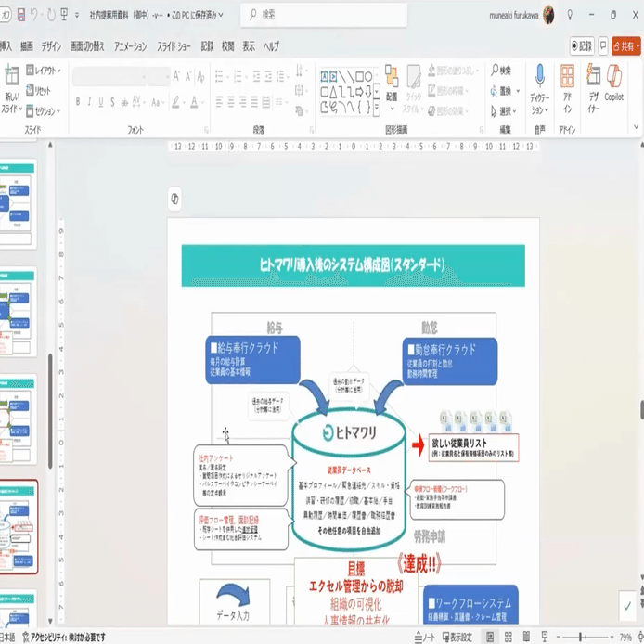Click the text highlight color pen
644x644 pixels.
(175, 102)
